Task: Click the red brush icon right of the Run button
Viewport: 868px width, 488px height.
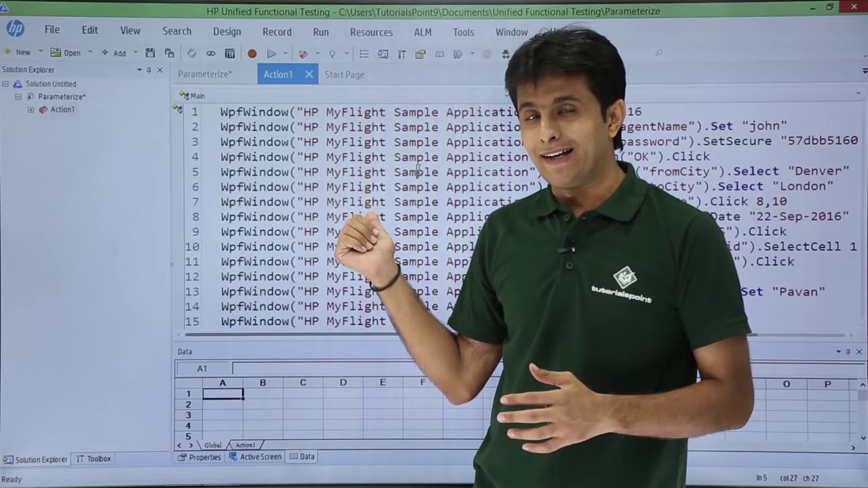Action: [x=303, y=54]
